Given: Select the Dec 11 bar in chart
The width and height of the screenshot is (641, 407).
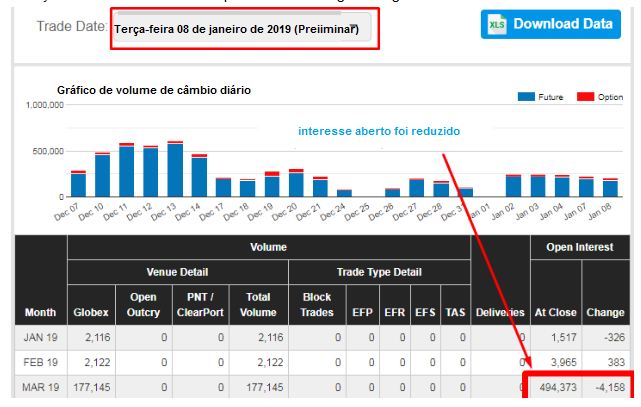Looking at the screenshot, I should point(127,171).
